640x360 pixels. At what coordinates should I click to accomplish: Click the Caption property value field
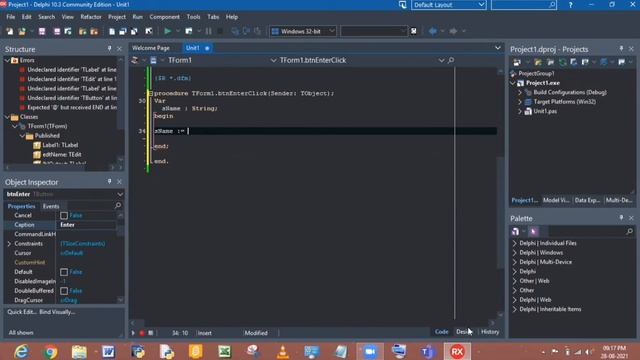tap(87, 225)
